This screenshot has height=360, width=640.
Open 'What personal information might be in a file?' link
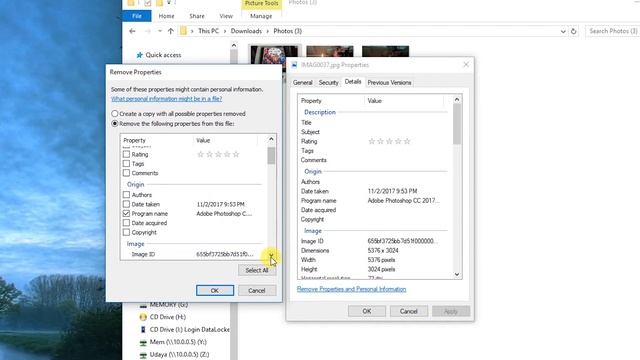click(167, 99)
